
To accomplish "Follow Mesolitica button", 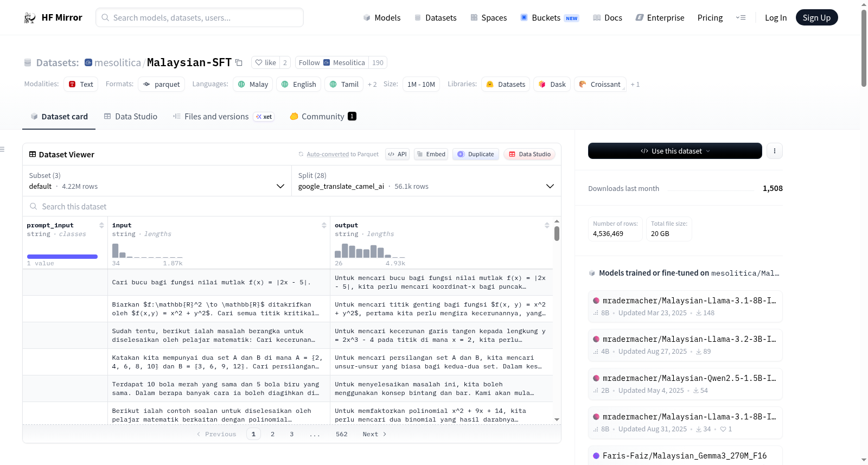I will pos(332,62).
